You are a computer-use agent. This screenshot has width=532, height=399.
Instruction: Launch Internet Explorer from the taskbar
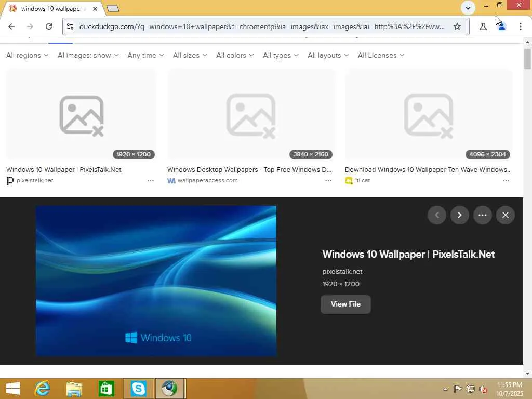tap(43, 389)
